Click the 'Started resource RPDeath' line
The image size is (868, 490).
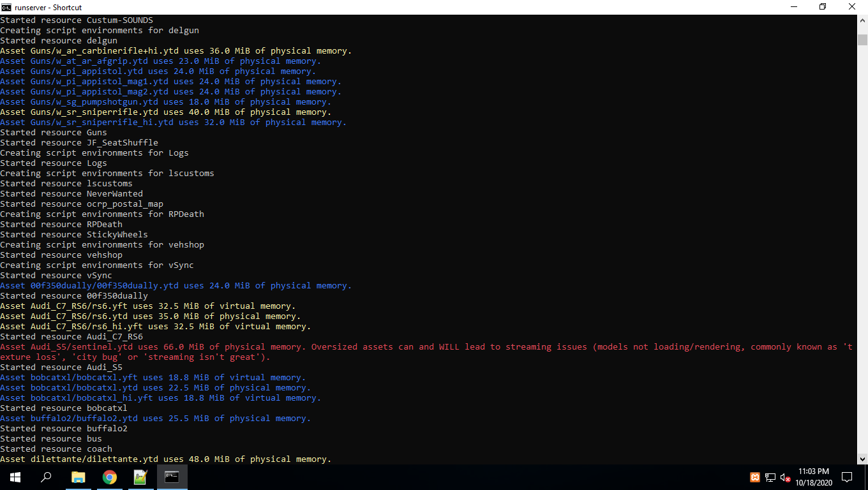(x=61, y=225)
